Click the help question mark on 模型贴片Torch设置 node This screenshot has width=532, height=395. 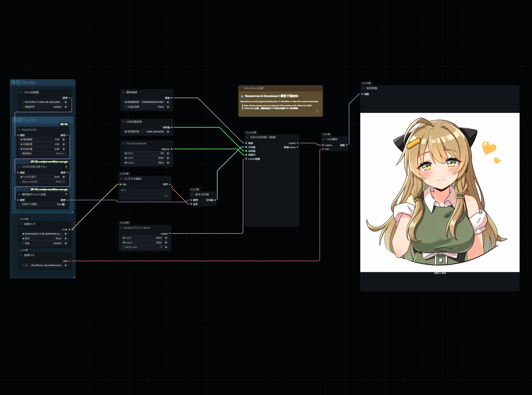coord(66,195)
